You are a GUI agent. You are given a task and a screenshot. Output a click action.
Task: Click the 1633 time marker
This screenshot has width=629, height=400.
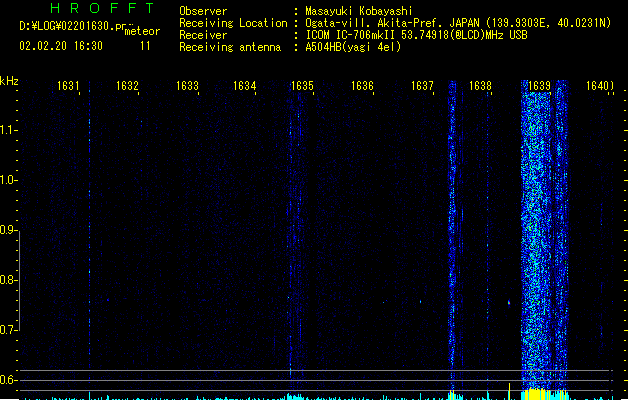[187, 86]
